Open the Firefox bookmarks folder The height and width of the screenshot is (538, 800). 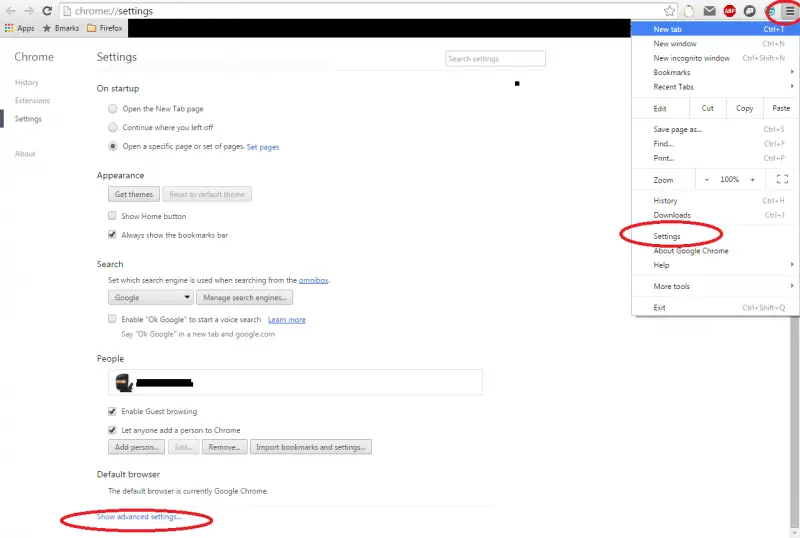tap(105, 28)
